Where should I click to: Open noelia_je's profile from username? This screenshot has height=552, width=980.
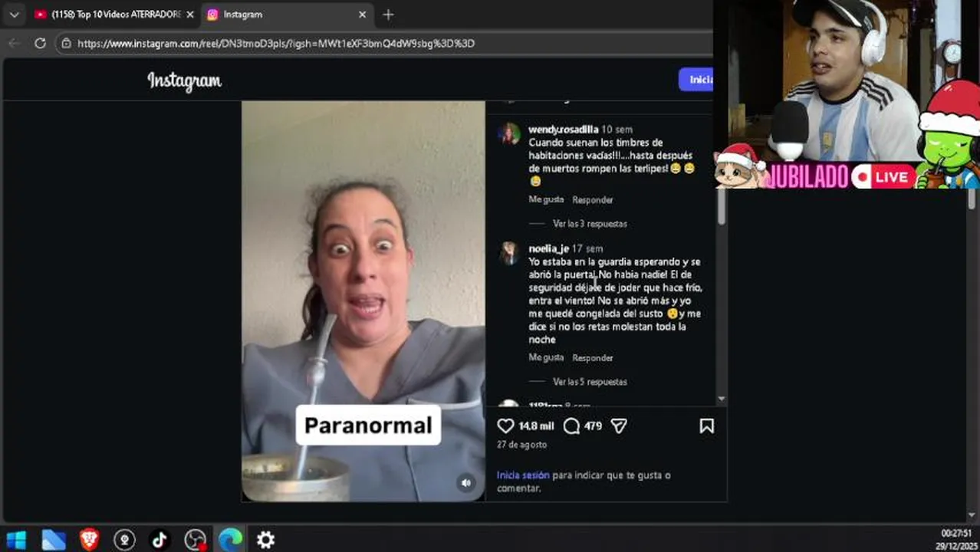click(548, 249)
